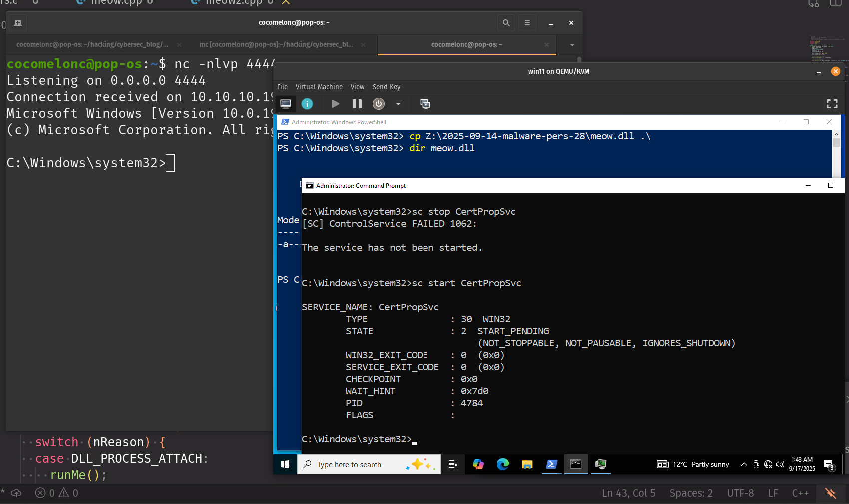849x504 pixels.
Task: Shut down the VM power icon
Action: [379, 104]
